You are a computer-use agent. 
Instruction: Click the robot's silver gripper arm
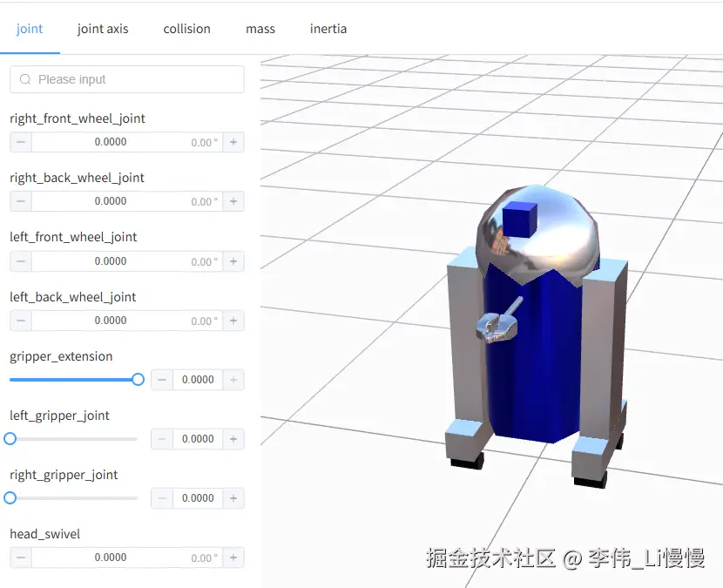coord(499,321)
